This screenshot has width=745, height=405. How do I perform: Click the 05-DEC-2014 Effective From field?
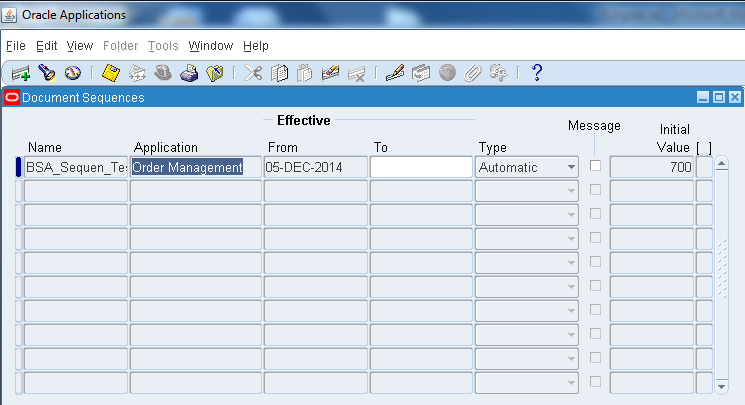point(315,167)
